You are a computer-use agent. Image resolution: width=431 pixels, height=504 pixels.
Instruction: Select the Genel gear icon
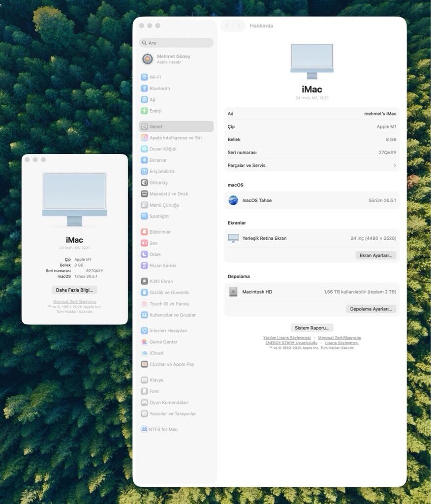[144, 126]
